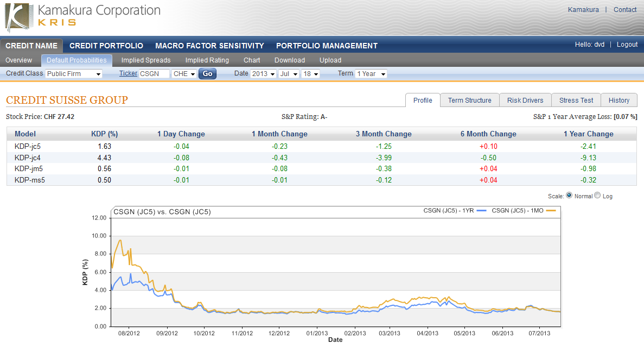This screenshot has height=345, width=644.
Task: Select the Normal scale radio button
Action: pos(569,196)
